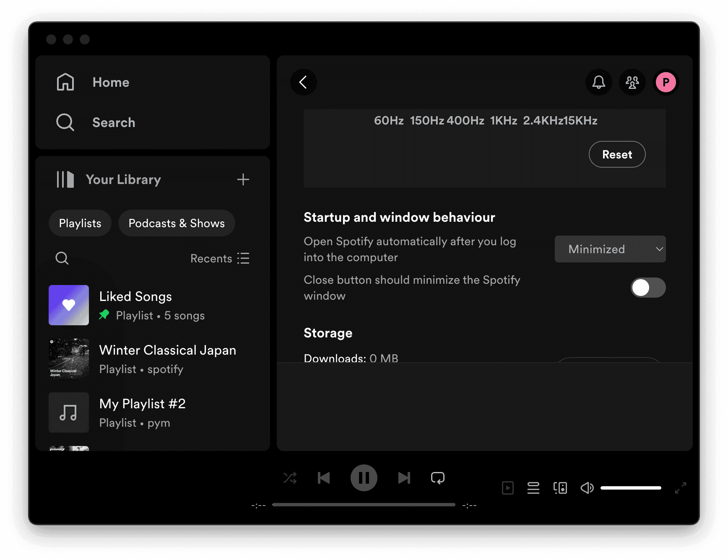Open profile menu avatar P
This screenshot has width=728, height=560.
(x=666, y=82)
